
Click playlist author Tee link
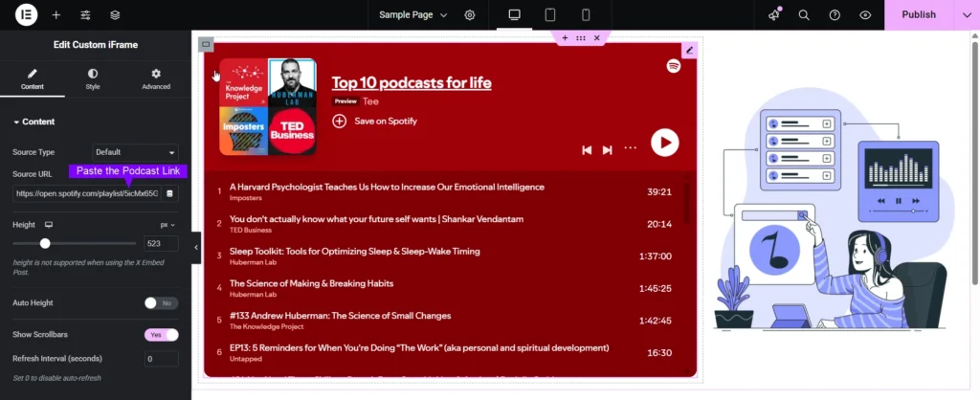pyautogui.click(x=370, y=101)
